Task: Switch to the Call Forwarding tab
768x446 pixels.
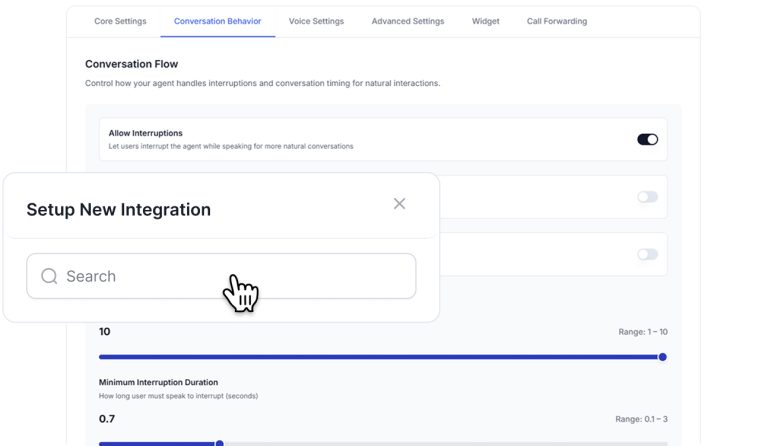Action: [x=557, y=21]
